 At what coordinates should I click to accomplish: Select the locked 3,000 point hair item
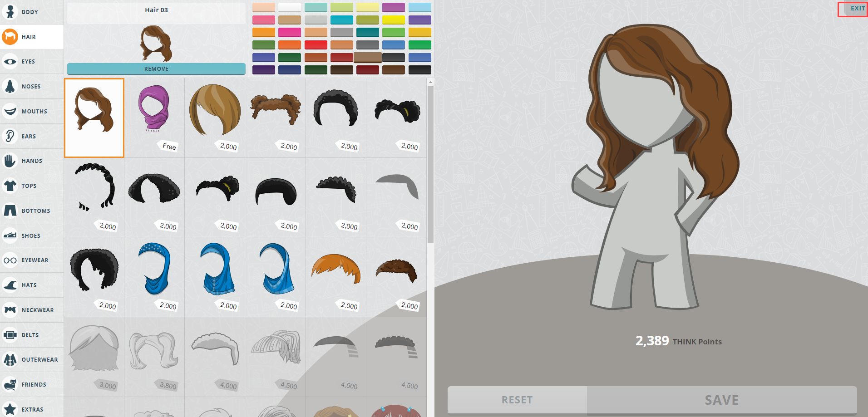pyautogui.click(x=94, y=357)
